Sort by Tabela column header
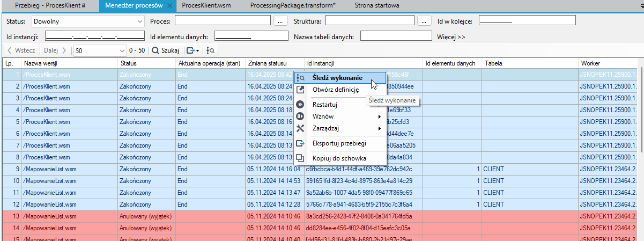 pos(530,63)
